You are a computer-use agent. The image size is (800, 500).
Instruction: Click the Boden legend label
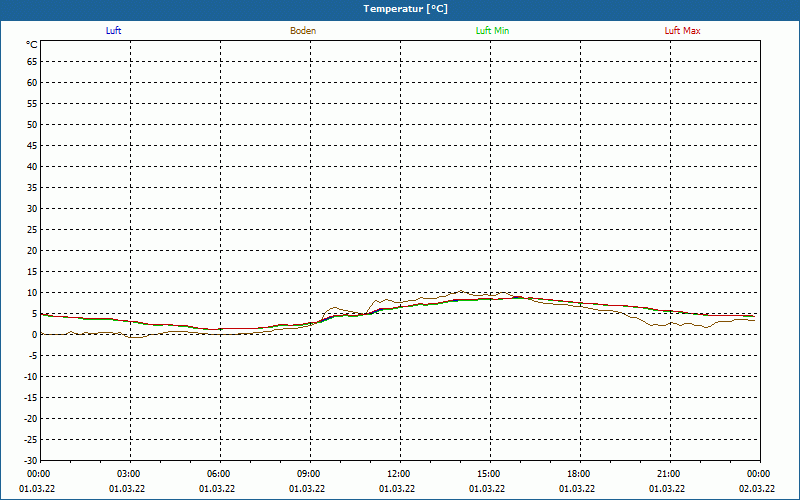point(303,31)
